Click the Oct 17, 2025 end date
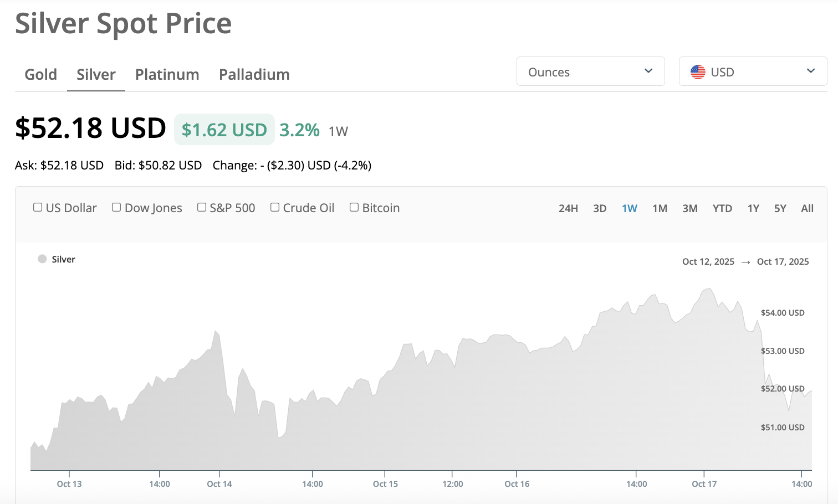 (x=783, y=261)
